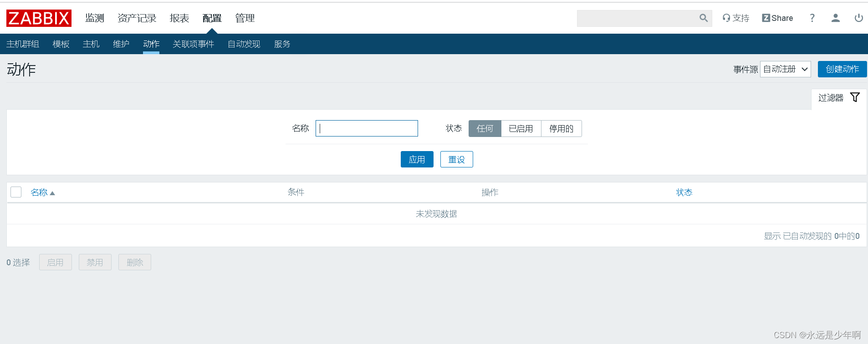
Task: Click the 应用 filter button
Action: click(417, 159)
